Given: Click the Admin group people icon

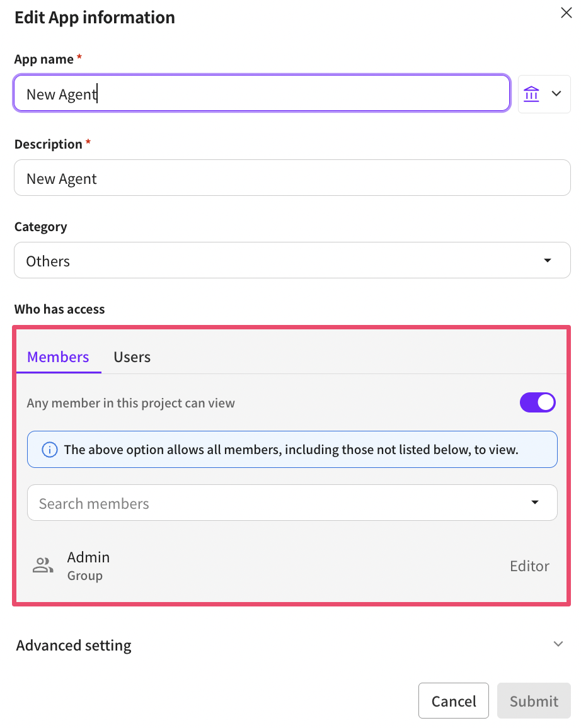Looking at the screenshot, I should point(43,566).
